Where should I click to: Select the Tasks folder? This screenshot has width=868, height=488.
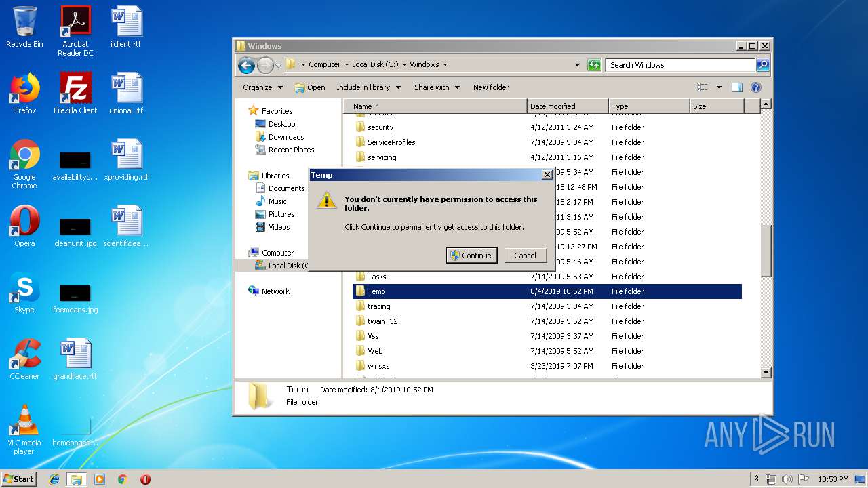(547, 277)
